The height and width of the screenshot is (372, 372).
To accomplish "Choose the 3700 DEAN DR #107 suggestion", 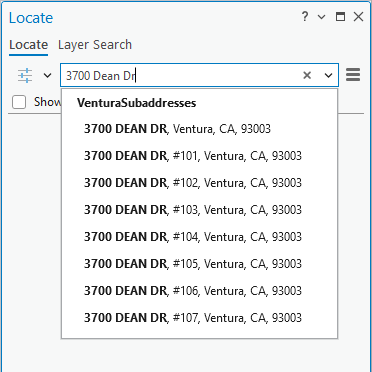I will (x=199, y=318).
